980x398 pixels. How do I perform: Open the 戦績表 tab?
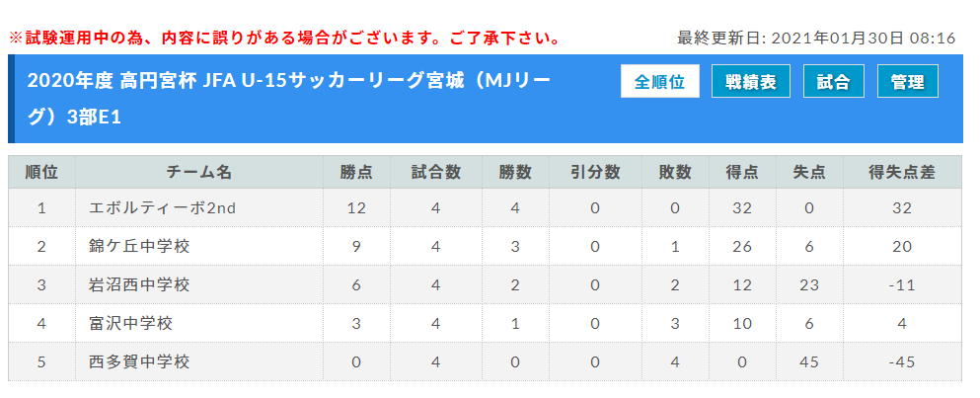(751, 81)
